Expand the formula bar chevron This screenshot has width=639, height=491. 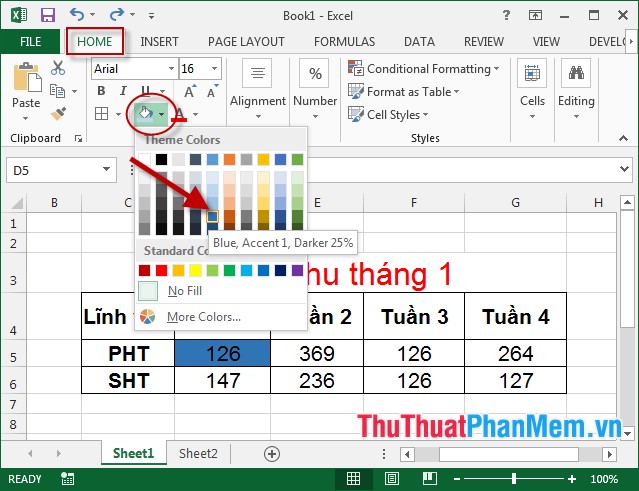tap(624, 169)
